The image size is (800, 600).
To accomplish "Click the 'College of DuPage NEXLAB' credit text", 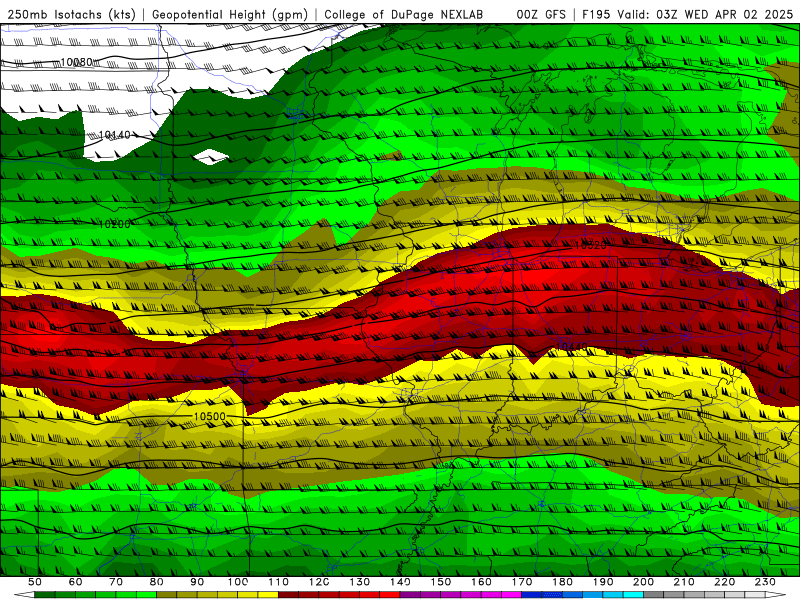I will click(404, 14).
